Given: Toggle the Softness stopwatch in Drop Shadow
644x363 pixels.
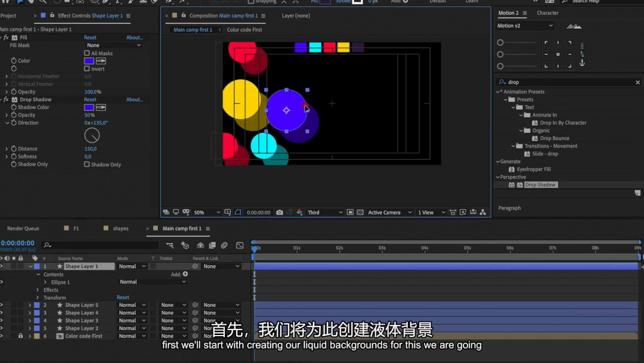Looking at the screenshot, I should pyautogui.click(x=14, y=156).
